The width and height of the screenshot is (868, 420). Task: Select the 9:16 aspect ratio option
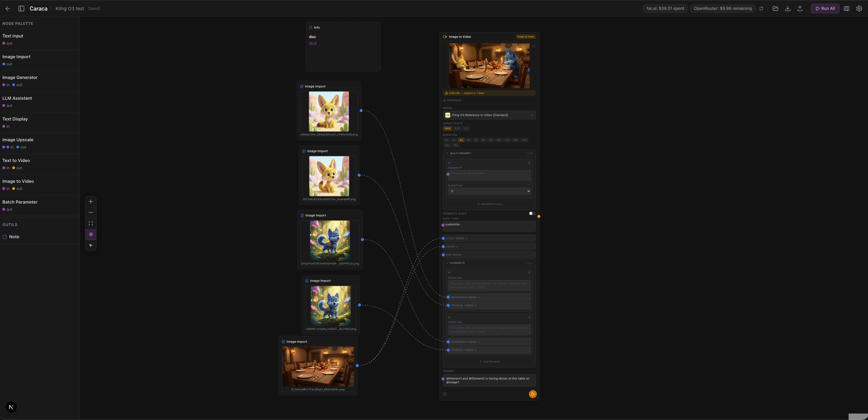[457, 129]
